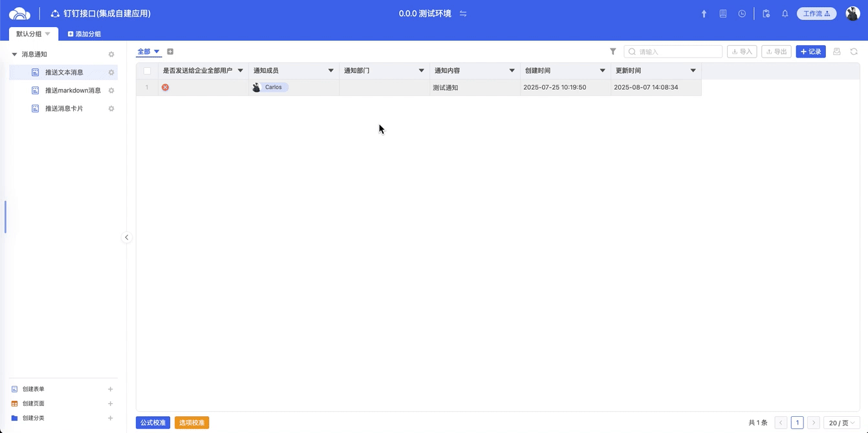Click the refresh icon in table toolbar

click(x=854, y=52)
